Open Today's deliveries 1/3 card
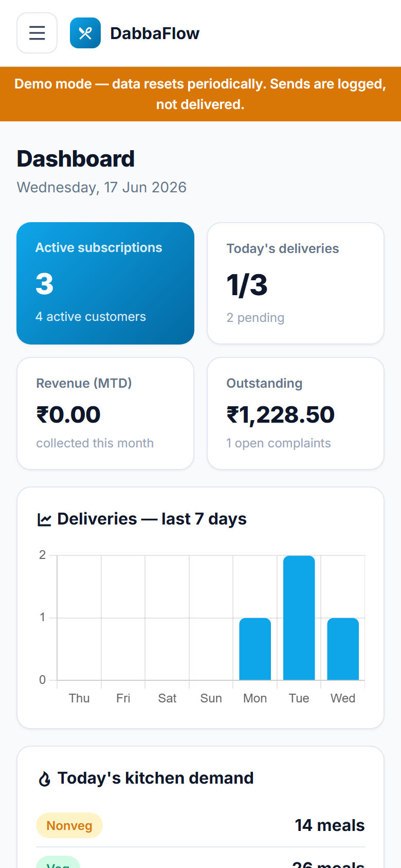 (296, 283)
